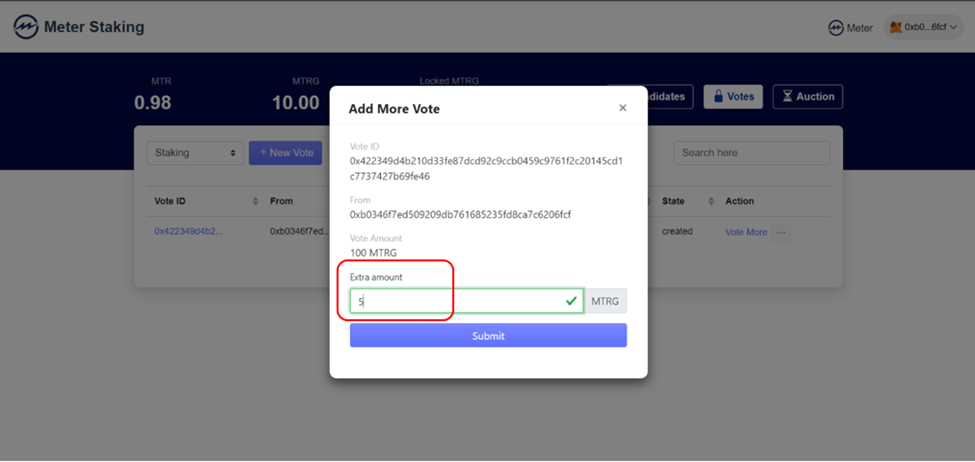Screen dimensions: 975x462
Task: Click the hourglass icon on Auction tab
Action: point(787,97)
